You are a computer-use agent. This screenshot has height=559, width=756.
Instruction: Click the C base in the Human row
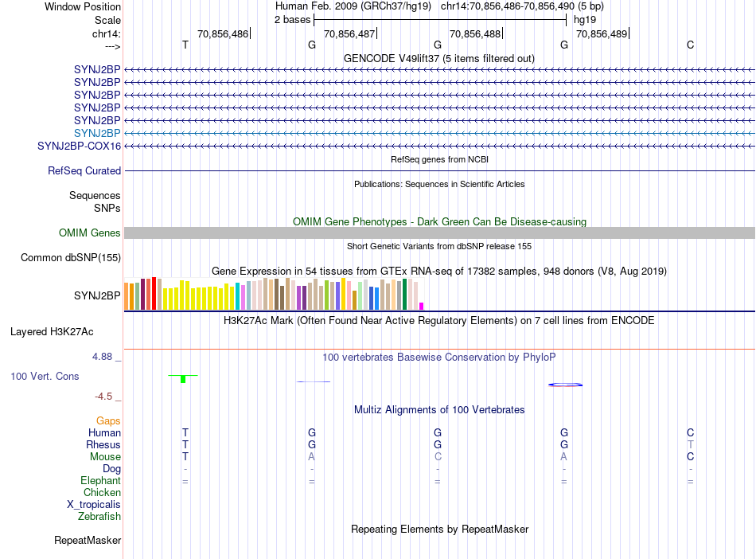[x=691, y=432]
